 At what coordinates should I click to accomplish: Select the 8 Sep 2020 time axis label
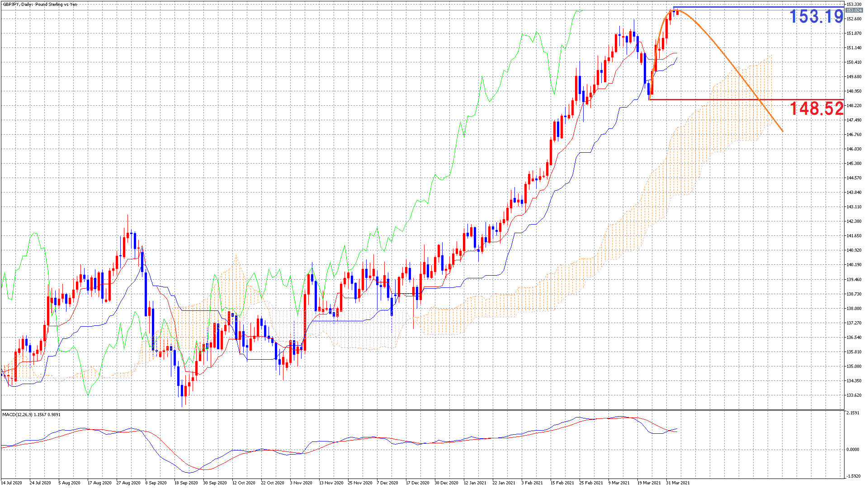tap(156, 483)
